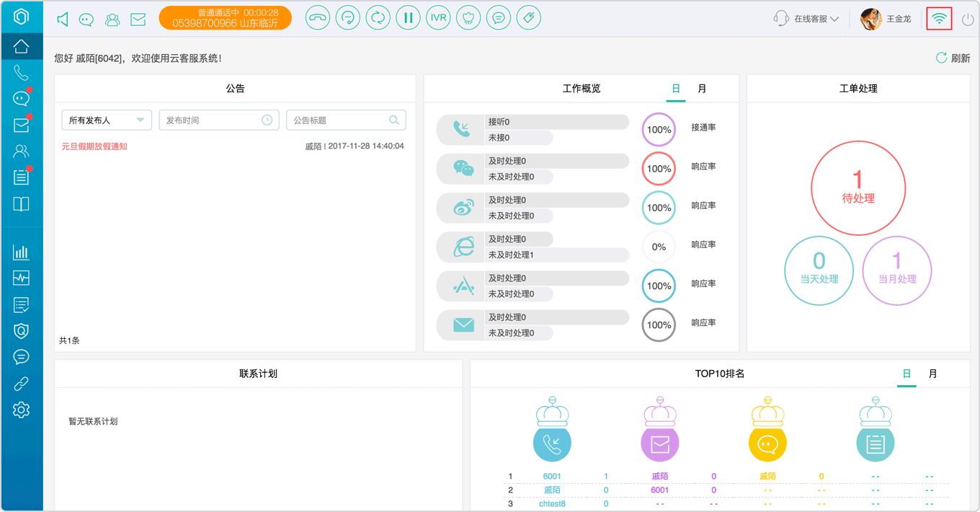The width and height of the screenshot is (980, 512).
Task: Open knowledge base book icon in sidebar
Action: click(21, 203)
